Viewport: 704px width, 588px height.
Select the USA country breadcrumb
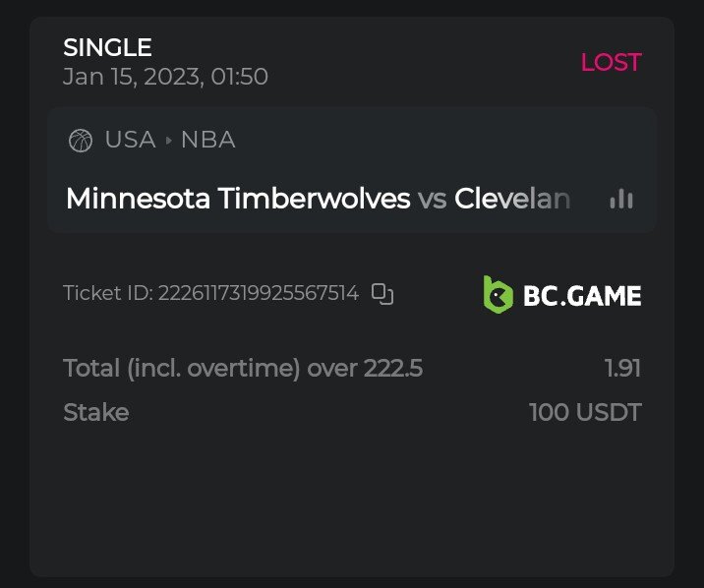pos(130,140)
